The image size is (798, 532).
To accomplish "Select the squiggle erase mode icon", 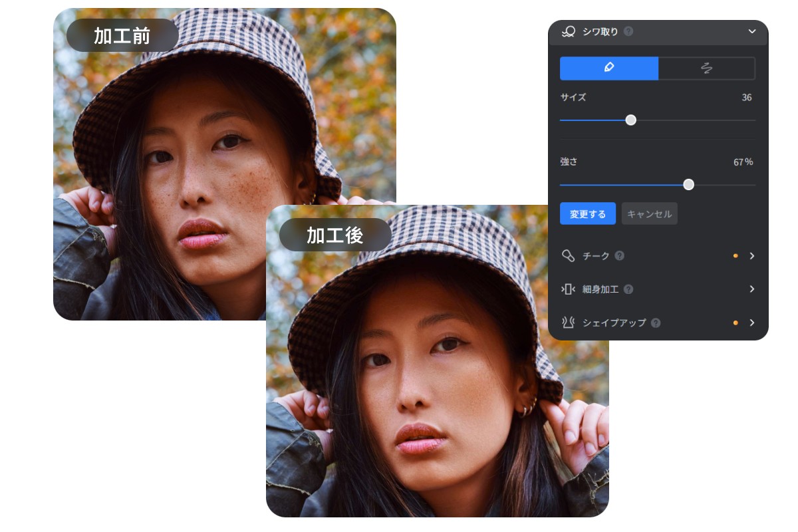I will coord(707,68).
